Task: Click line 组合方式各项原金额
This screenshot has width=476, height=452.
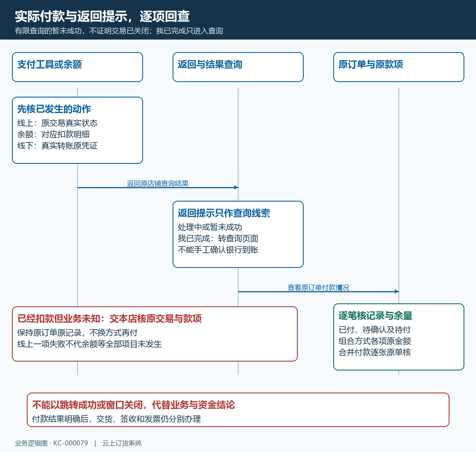Action: (x=375, y=341)
